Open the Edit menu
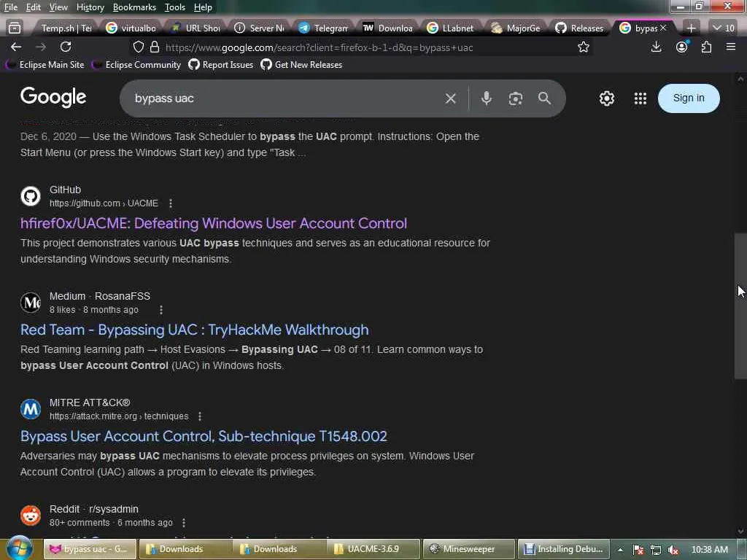 tap(33, 7)
